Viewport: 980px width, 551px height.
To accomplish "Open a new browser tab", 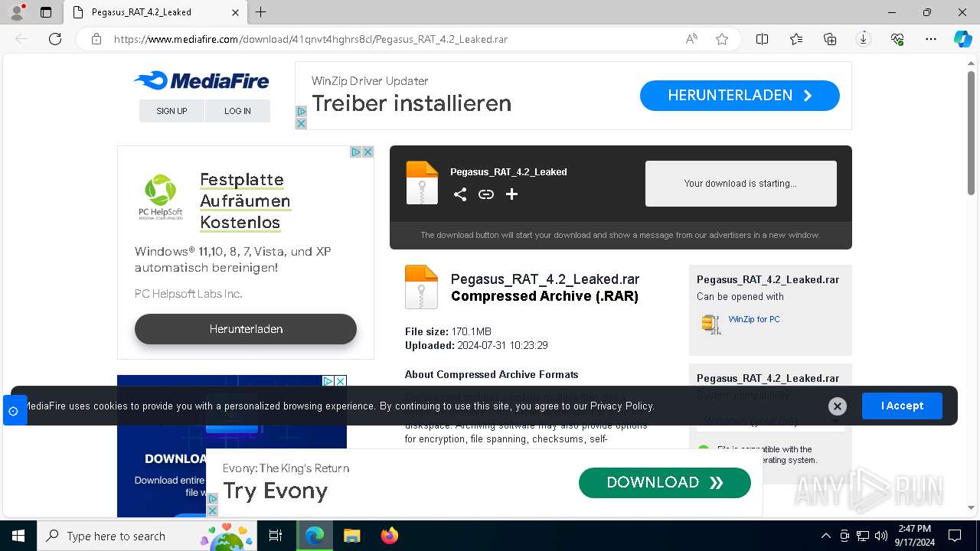I will (260, 12).
